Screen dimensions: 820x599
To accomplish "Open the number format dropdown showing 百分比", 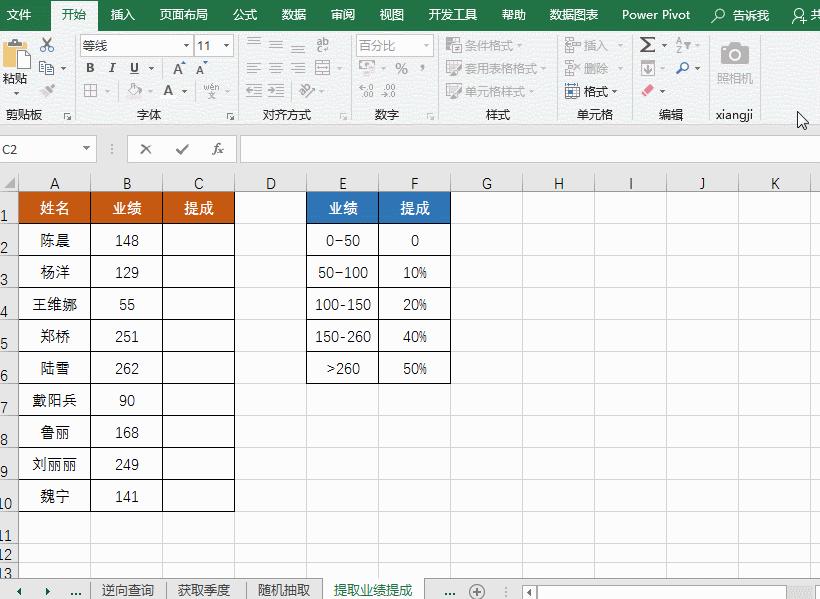I will [x=391, y=45].
